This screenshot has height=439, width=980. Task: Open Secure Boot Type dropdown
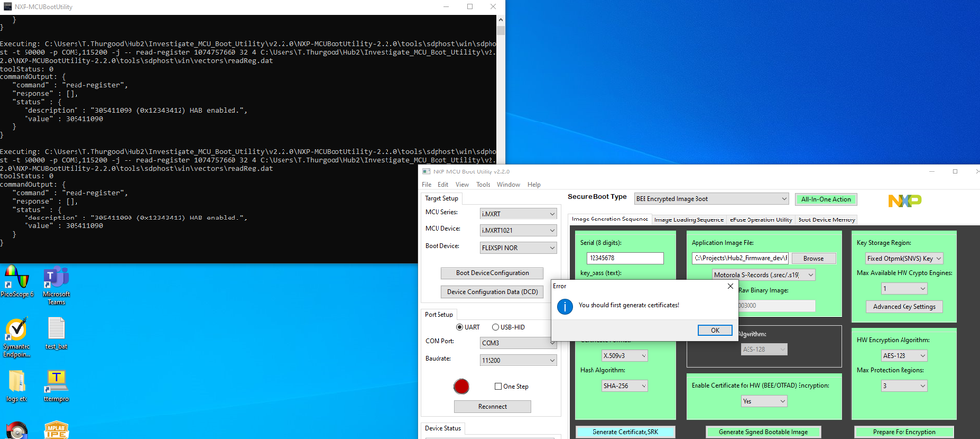tap(711, 199)
